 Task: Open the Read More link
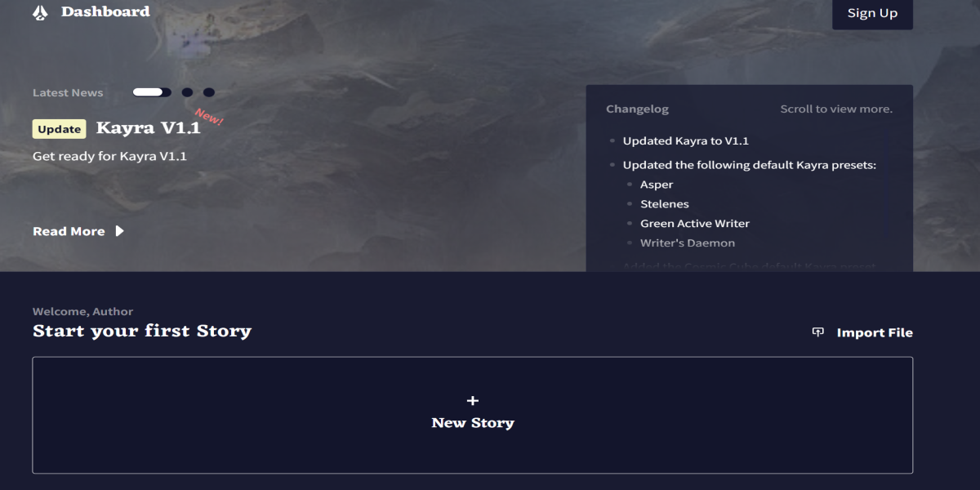point(69,231)
